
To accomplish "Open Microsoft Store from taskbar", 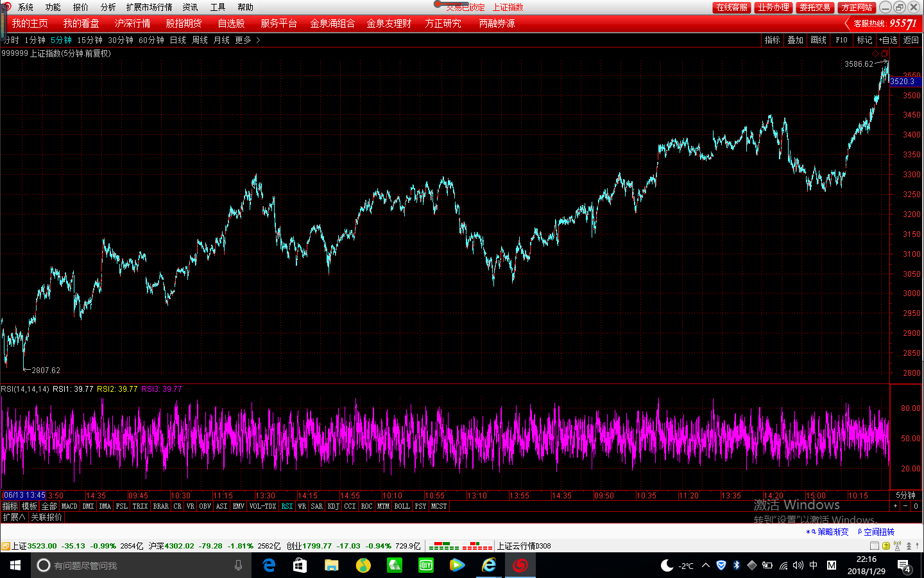I will click(300, 565).
